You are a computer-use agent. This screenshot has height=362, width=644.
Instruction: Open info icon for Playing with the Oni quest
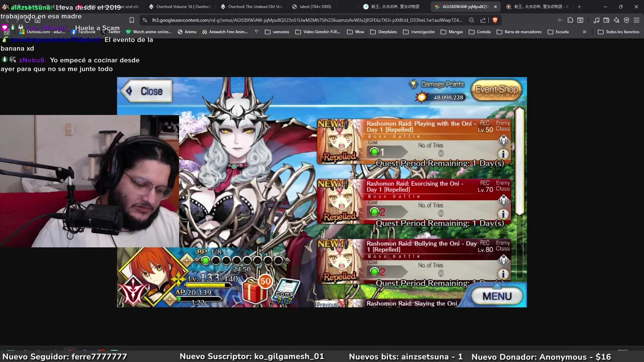point(503,154)
